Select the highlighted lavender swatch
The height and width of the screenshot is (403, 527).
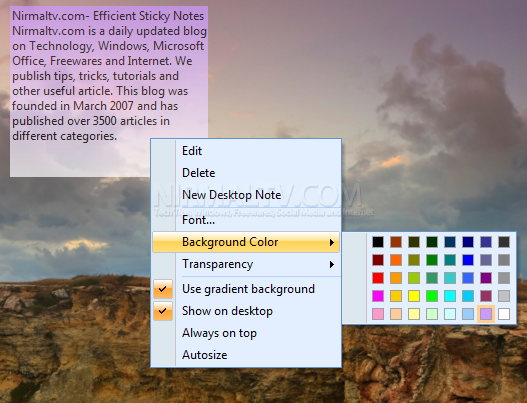[486, 314]
